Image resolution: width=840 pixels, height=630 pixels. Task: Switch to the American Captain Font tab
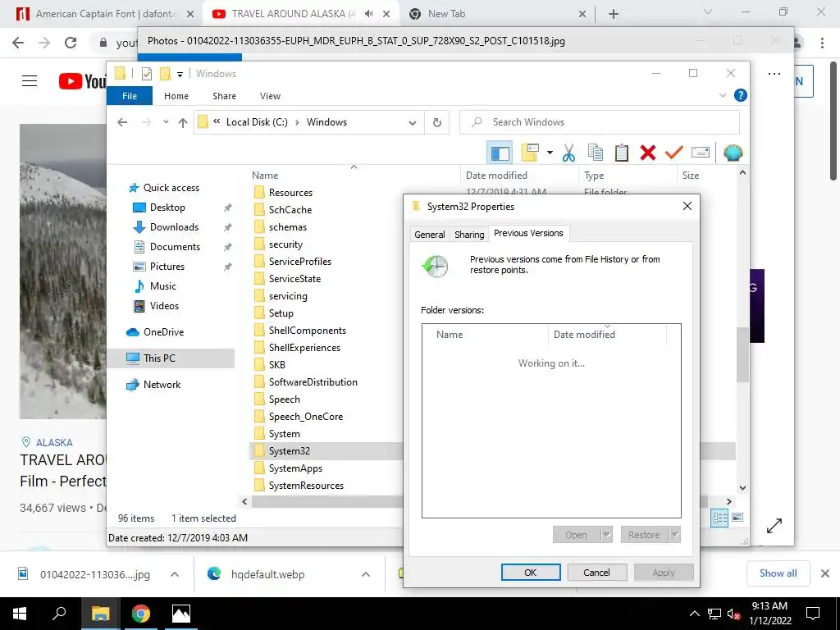click(106, 14)
